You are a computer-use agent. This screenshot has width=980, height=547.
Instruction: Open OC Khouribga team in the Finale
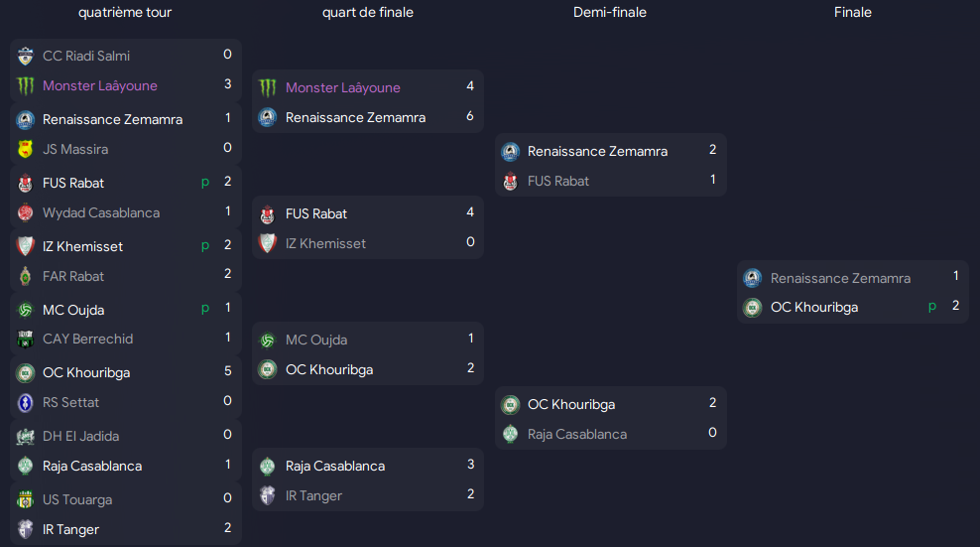[814, 308]
